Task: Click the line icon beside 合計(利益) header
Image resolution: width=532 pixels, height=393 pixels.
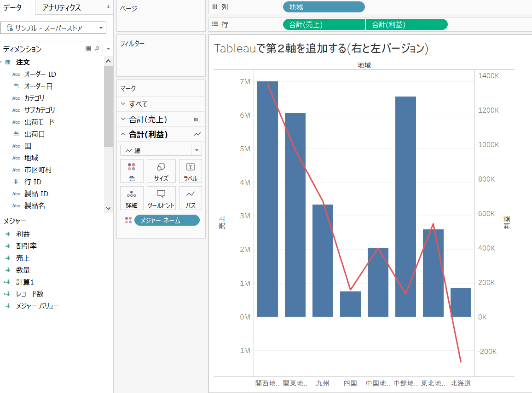Action: (x=197, y=134)
